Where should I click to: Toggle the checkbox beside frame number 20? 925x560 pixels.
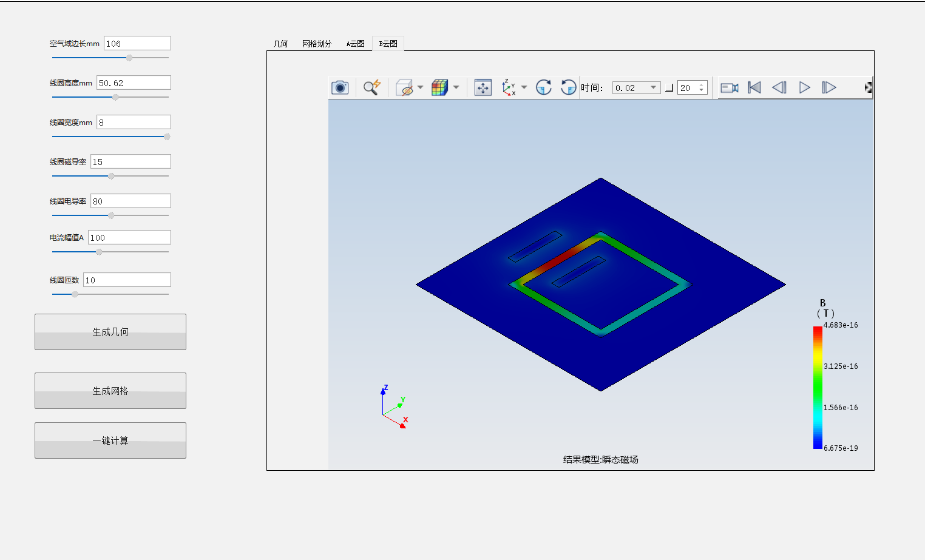pyautogui.click(x=669, y=88)
